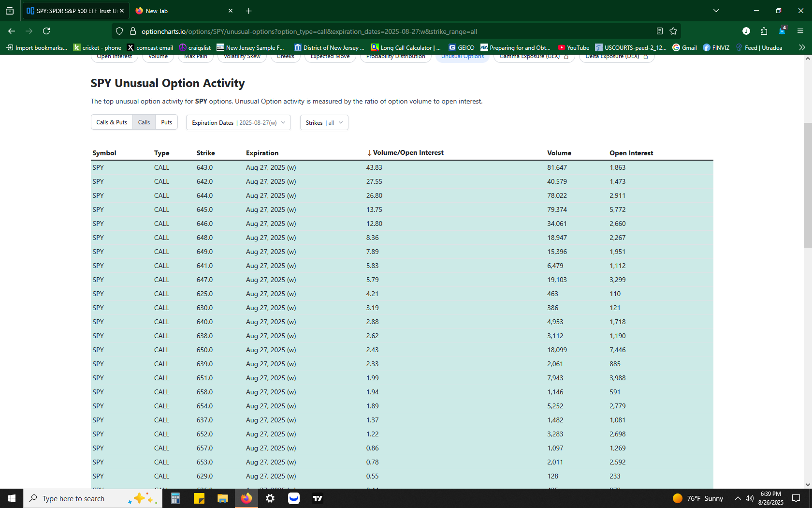Bookmark this page with the star icon

[673, 31]
